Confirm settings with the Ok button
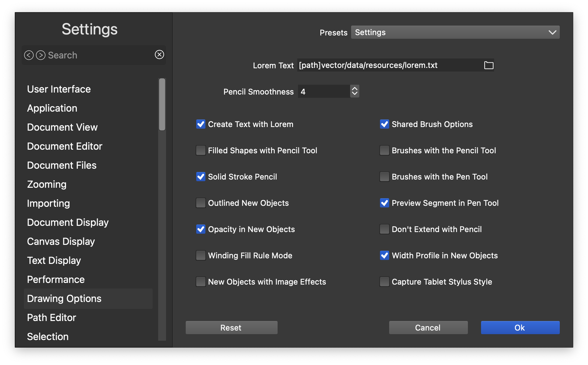This screenshot has width=588, height=365. click(520, 328)
